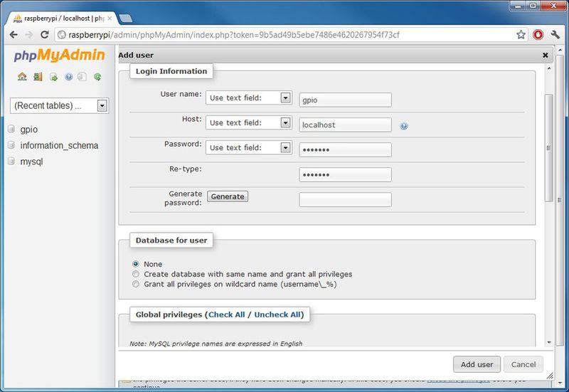Viewport: 569px width, 392px height.
Task: Switch to the raspberrypi / localhost tab
Action: [62, 18]
